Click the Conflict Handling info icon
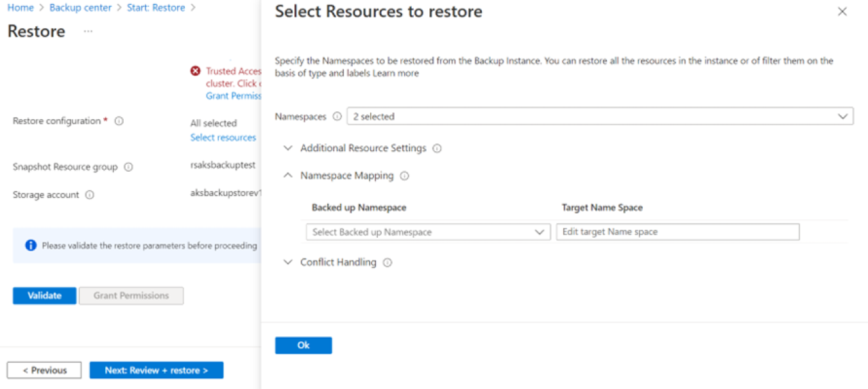868x389 pixels. click(387, 263)
